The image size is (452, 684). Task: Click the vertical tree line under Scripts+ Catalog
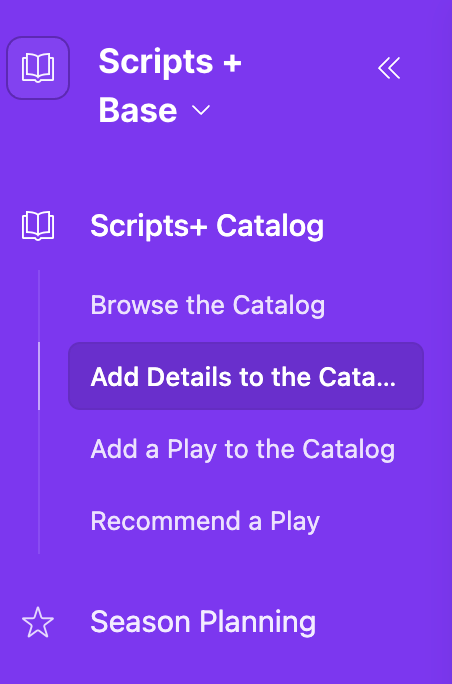coord(39,482)
